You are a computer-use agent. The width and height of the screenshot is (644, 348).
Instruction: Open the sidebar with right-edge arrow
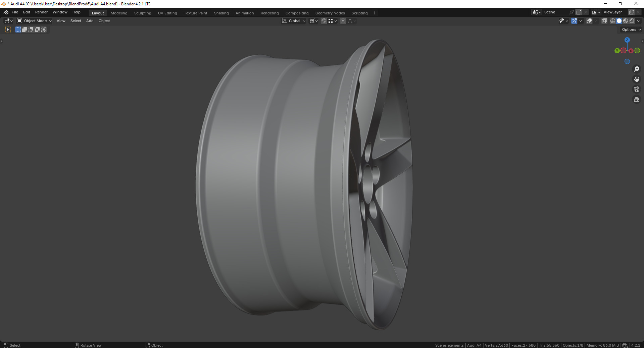[642, 41]
